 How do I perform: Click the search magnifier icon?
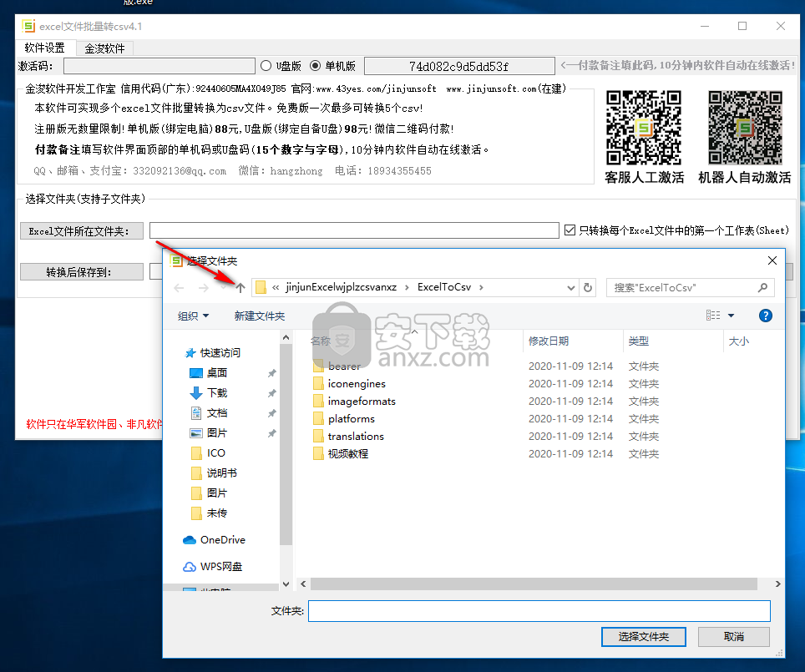[x=763, y=287]
